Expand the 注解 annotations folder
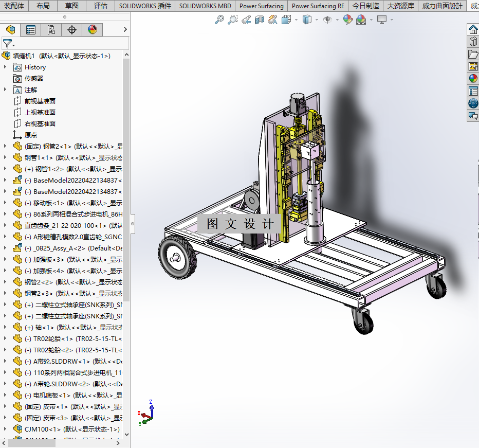The image size is (479, 448). coord(5,89)
